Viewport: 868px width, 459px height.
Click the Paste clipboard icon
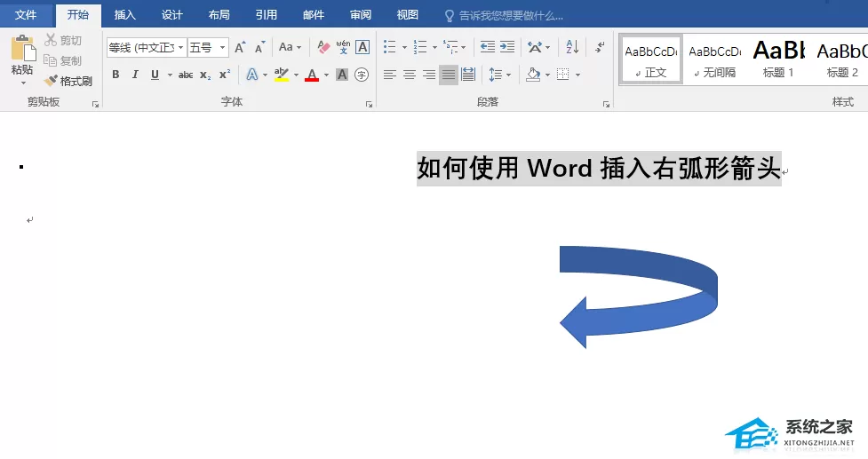23,48
